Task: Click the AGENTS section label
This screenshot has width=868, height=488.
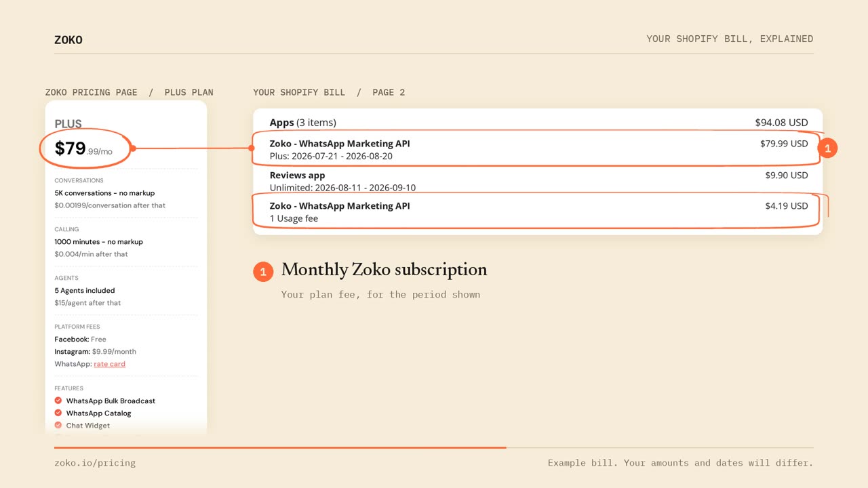Action: click(x=66, y=278)
